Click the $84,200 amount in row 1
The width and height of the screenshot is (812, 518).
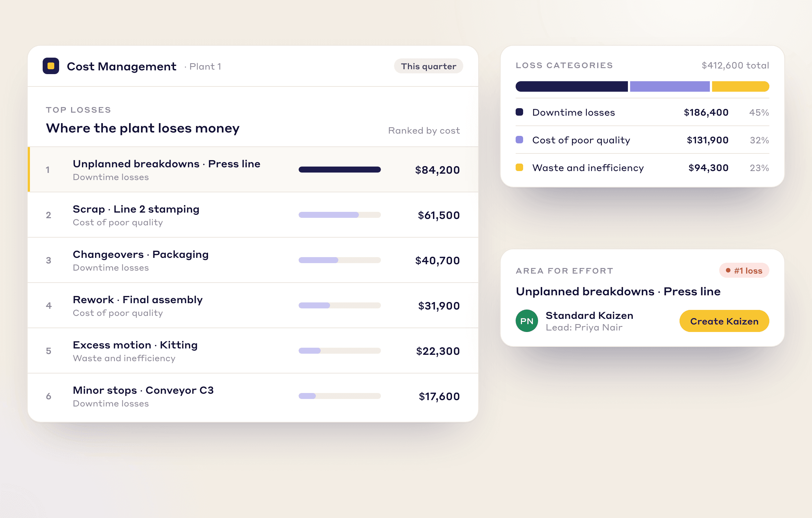(x=437, y=170)
